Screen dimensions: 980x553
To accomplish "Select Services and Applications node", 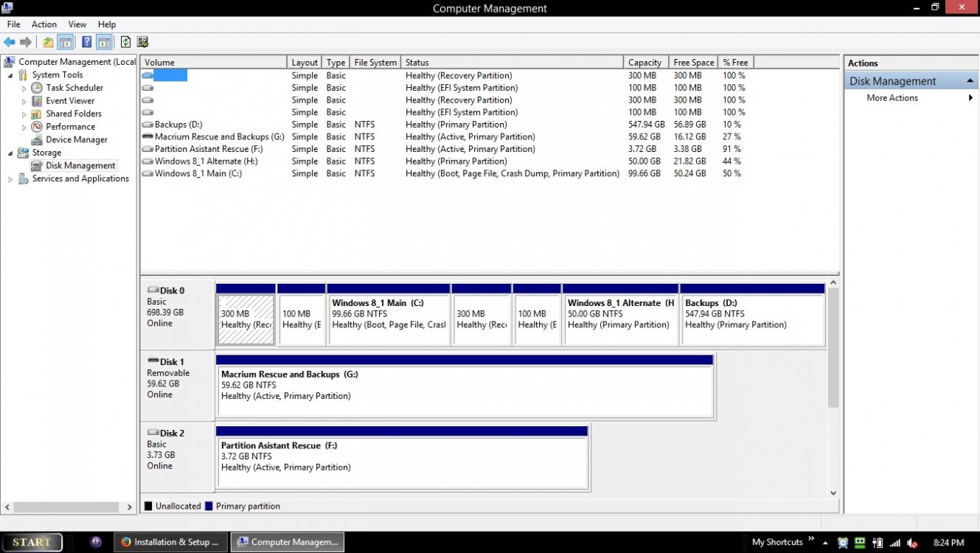I will click(80, 178).
